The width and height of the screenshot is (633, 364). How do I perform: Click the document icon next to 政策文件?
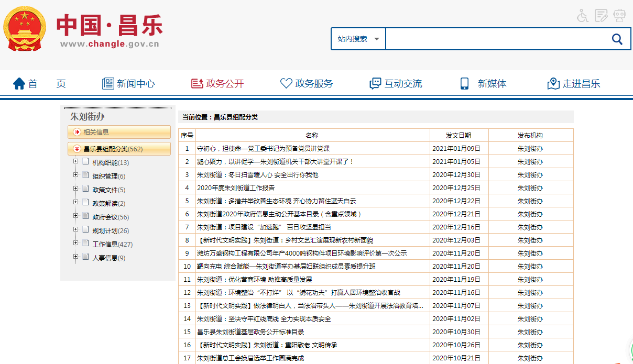pos(85,189)
